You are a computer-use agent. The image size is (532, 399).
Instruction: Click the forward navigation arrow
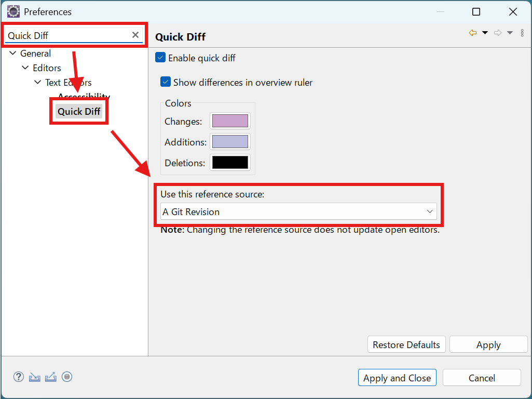tap(497, 32)
